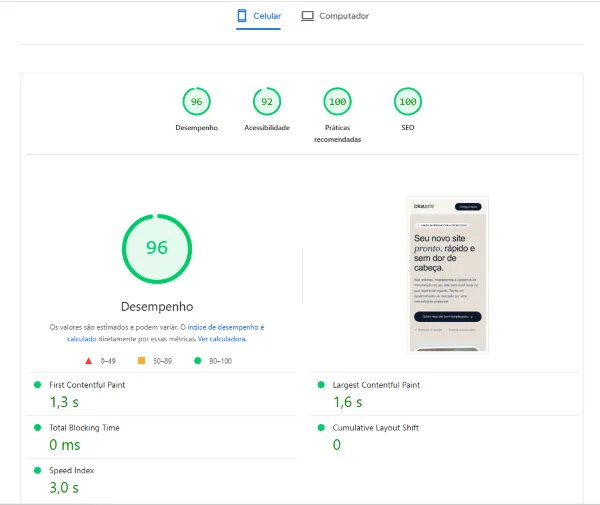Click the red triangle 0–49 legend icon
This screenshot has width=600, height=505.
pos(88,361)
